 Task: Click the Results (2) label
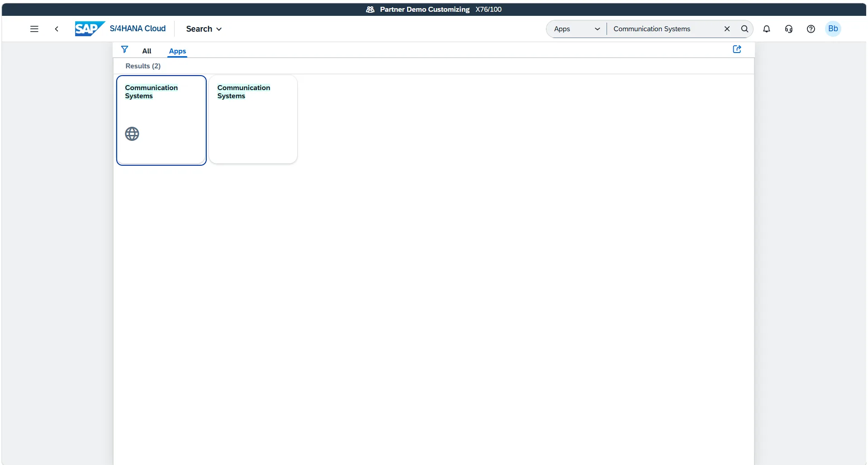pyautogui.click(x=143, y=66)
